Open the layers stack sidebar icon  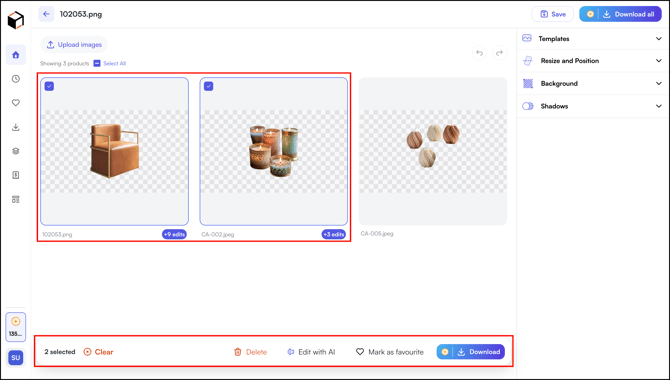coord(16,151)
